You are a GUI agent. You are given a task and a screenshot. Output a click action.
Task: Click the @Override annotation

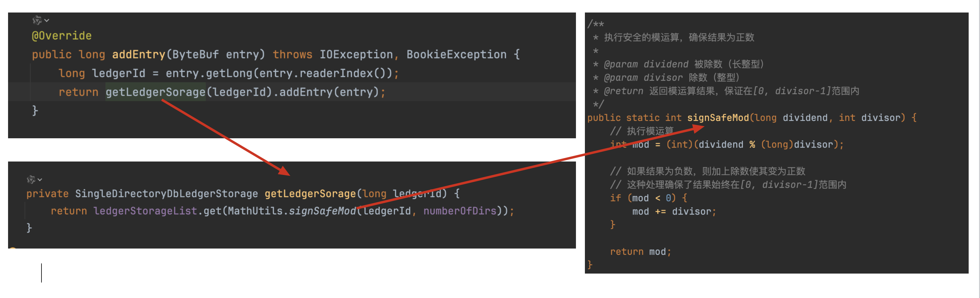point(62,36)
